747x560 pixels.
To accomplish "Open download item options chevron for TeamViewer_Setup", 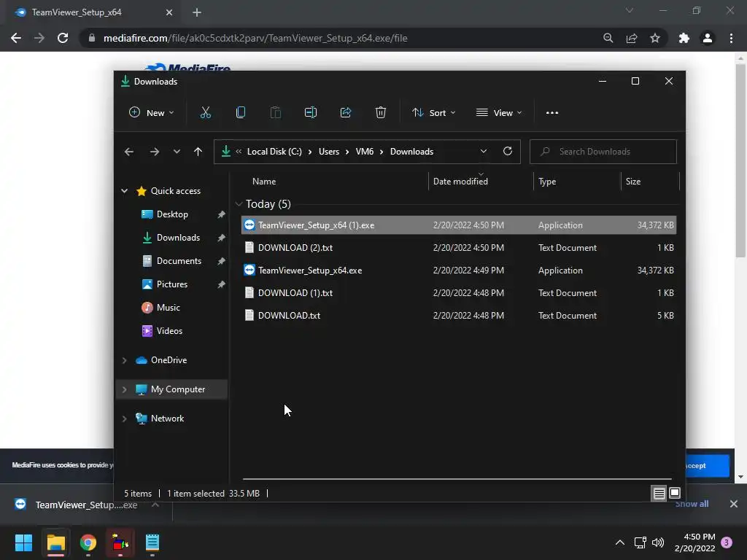I will click(155, 505).
